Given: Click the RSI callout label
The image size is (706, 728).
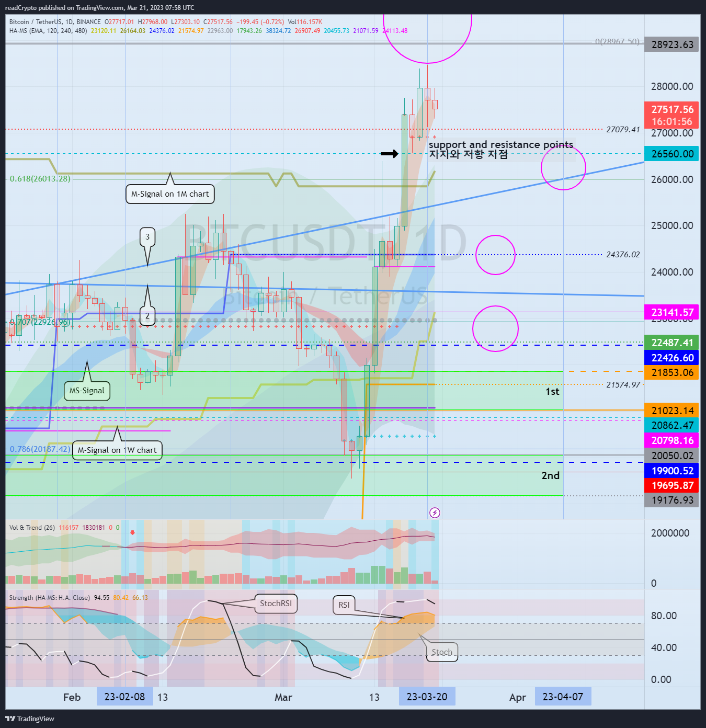Looking at the screenshot, I should coord(344,605).
